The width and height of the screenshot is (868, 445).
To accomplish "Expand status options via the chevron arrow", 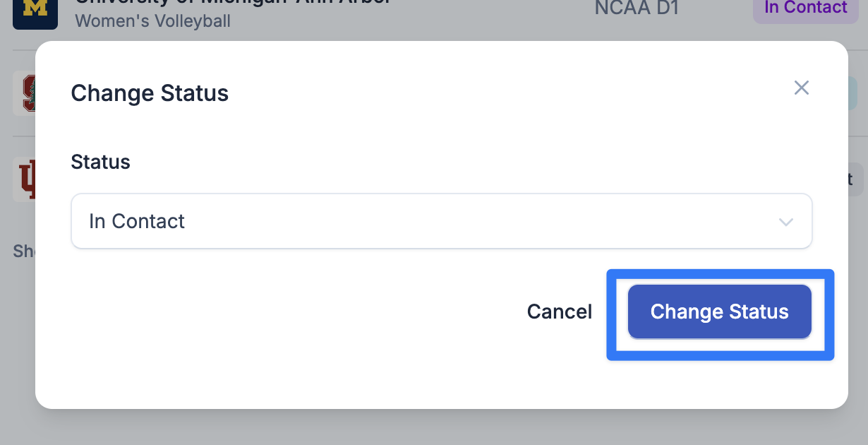I will click(x=785, y=222).
